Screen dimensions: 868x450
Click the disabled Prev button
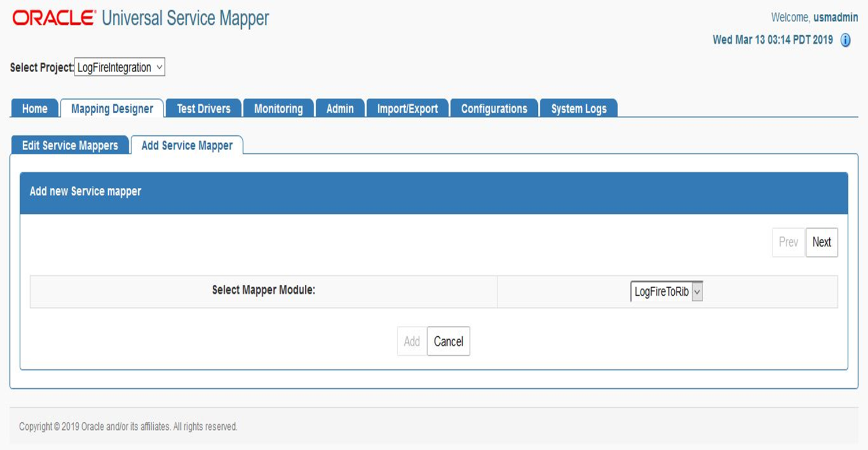[789, 242]
